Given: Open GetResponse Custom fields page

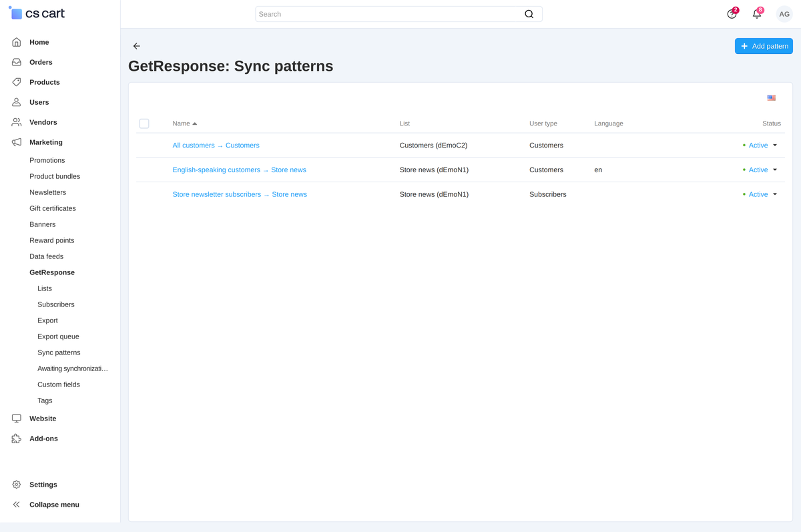Looking at the screenshot, I should [x=59, y=384].
